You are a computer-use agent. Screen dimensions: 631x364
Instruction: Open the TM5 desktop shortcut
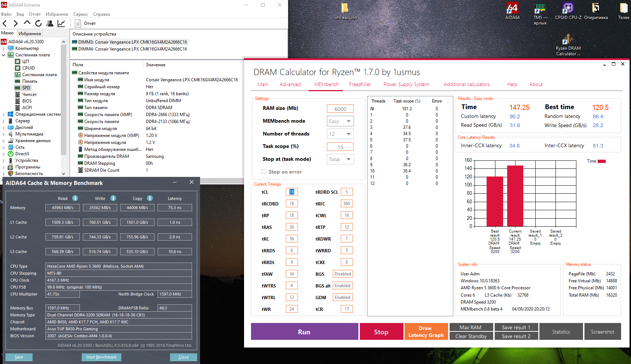(x=540, y=14)
